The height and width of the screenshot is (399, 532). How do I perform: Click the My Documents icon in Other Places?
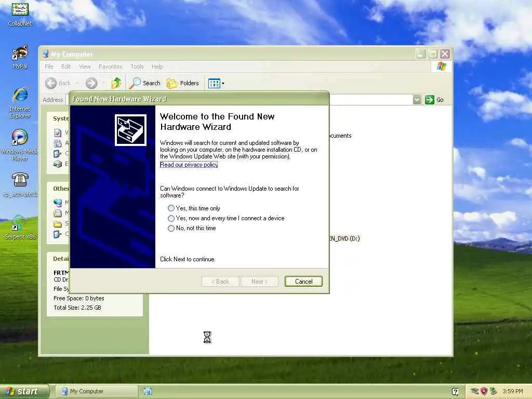click(58, 213)
